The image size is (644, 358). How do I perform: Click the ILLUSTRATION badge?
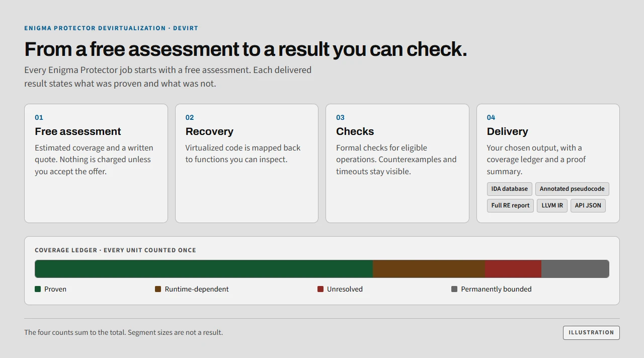click(x=591, y=333)
